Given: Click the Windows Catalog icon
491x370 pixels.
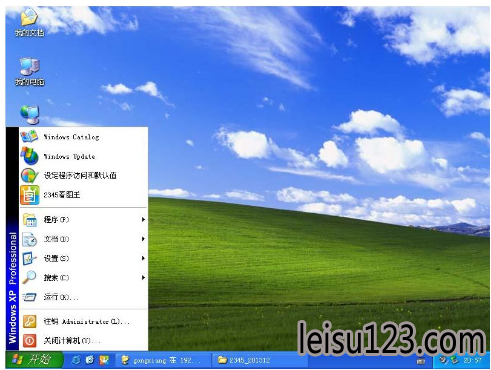Looking at the screenshot, I should (x=29, y=136).
